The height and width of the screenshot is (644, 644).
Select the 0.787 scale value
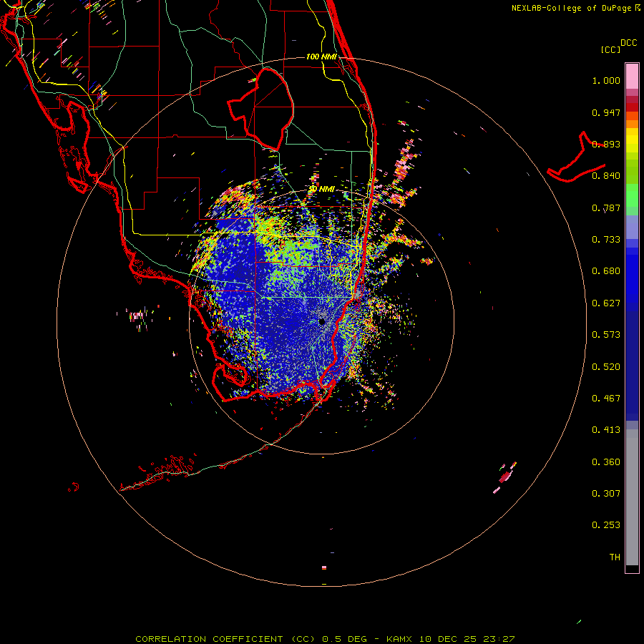click(606, 208)
